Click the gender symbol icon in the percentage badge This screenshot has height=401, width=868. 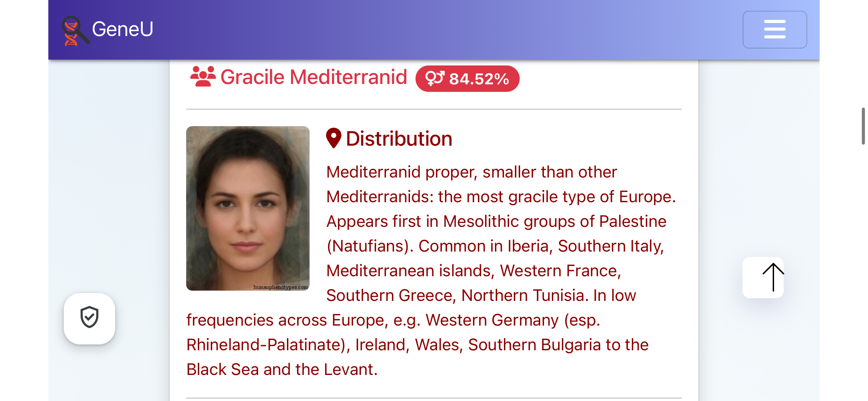click(435, 78)
